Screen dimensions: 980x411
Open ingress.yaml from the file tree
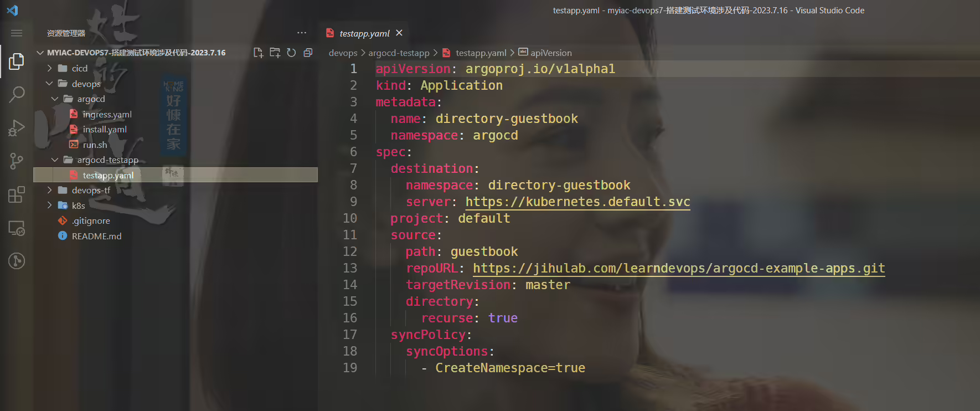107,114
